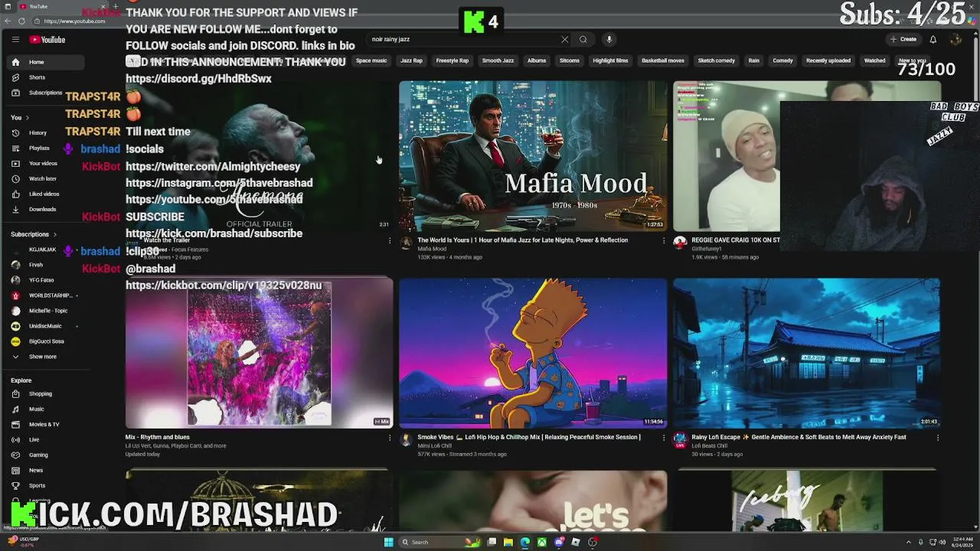This screenshot has width=980, height=551.
Task: Play the Mafia Mood video thumbnail
Action: coord(533,156)
